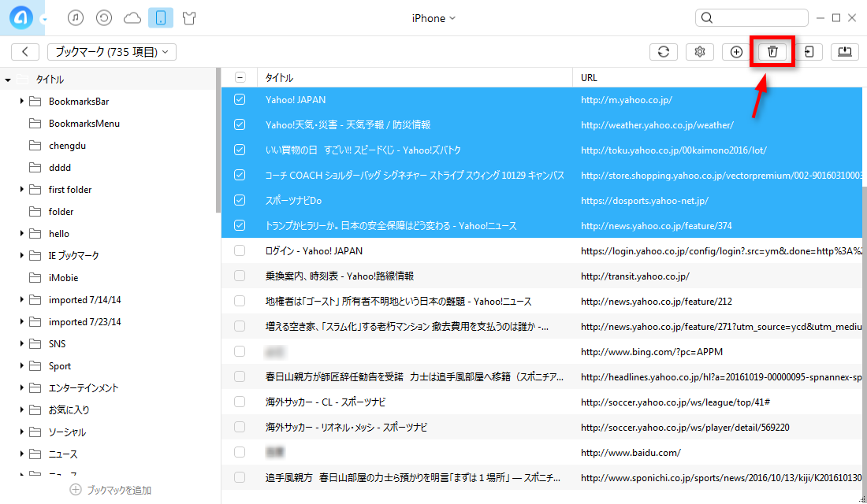This screenshot has height=504, width=867.
Task: Select 海外サッカー - CL - スポーツナビ row
Action: (542, 402)
